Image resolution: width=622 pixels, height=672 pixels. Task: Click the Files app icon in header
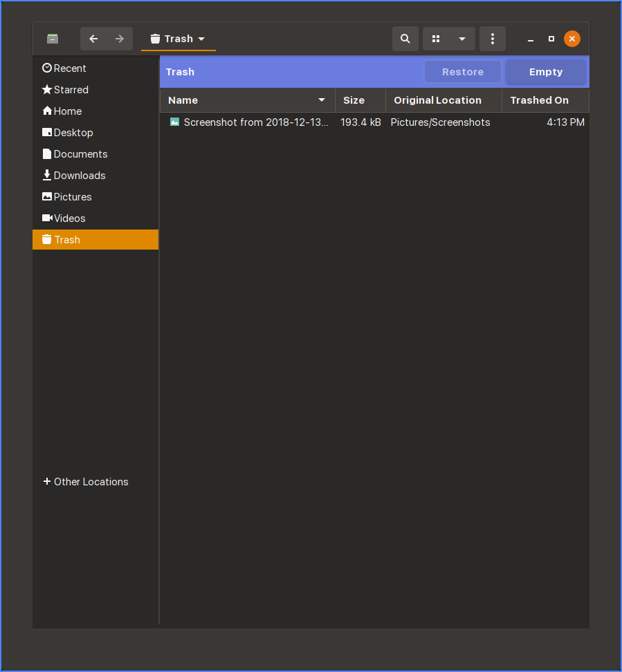[53, 39]
